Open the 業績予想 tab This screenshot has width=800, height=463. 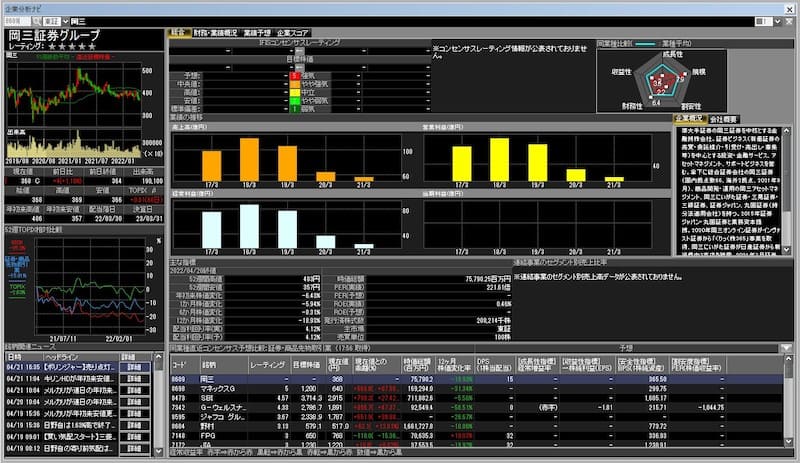(x=257, y=33)
